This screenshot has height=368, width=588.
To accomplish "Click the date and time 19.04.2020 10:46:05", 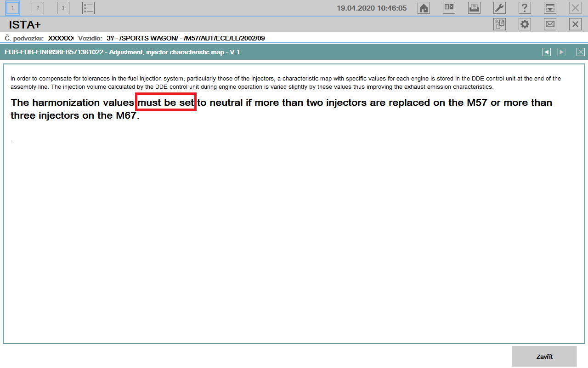I will tap(372, 8).
